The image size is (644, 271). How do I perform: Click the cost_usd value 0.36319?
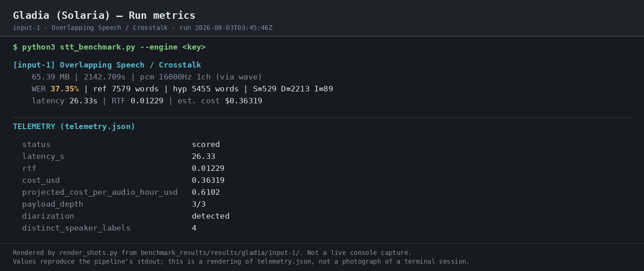[208, 181]
